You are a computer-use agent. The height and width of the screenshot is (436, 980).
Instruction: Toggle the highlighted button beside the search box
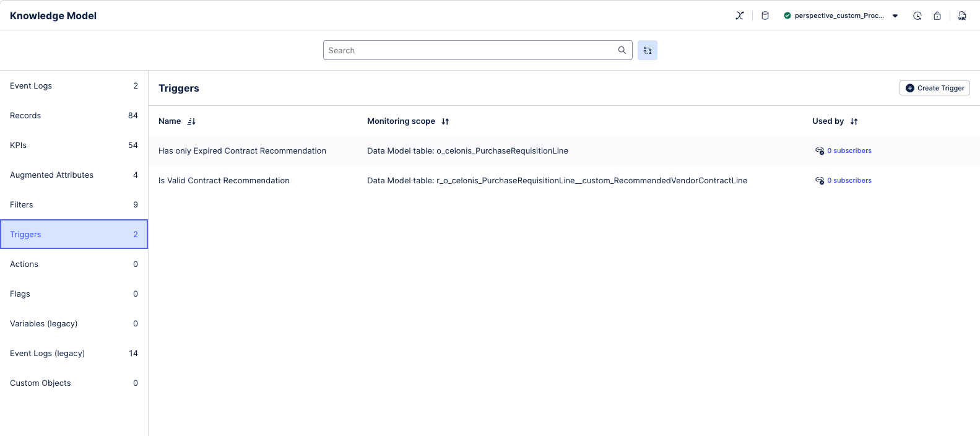pos(648,50)
